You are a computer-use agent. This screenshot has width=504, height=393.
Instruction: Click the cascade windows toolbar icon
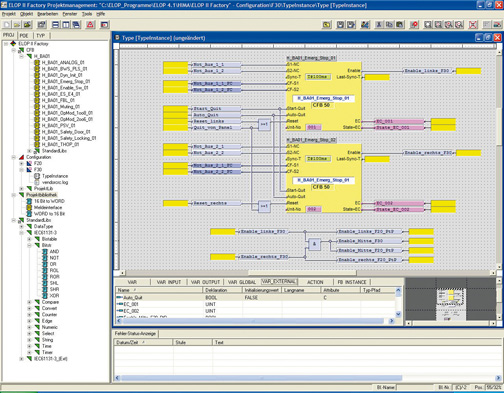click(x=76, y=25)
